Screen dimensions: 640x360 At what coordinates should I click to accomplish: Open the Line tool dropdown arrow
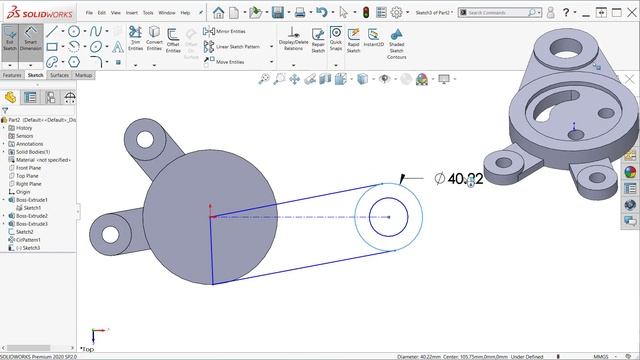click(x=63, y=31)
